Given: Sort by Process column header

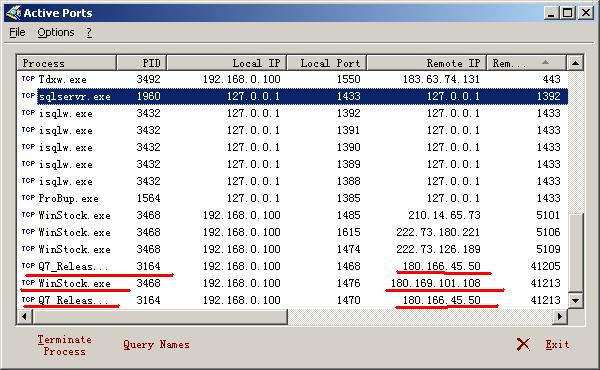Looking at the screenshot, I should 67,63.
